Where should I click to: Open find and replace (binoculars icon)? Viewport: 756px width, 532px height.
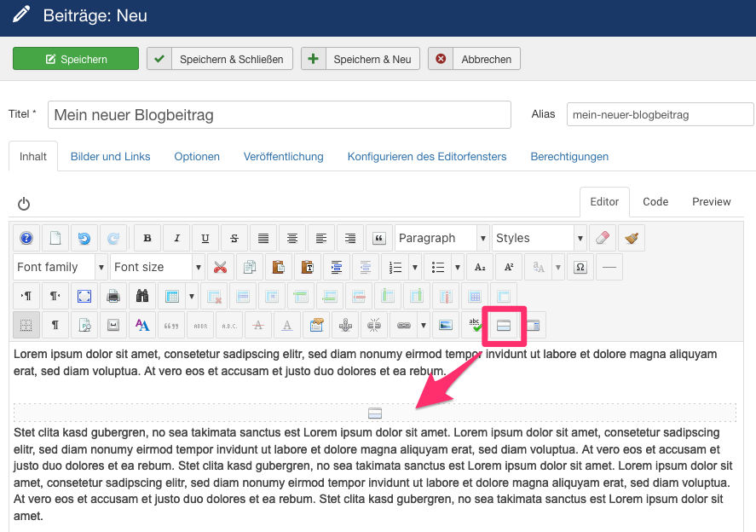coord(141,296)
